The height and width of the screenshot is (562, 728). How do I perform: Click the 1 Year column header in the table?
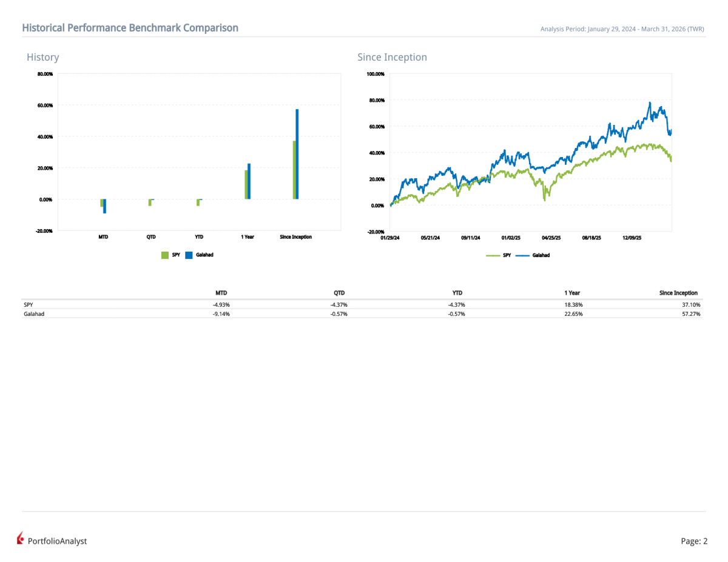[x=572, y=293]
